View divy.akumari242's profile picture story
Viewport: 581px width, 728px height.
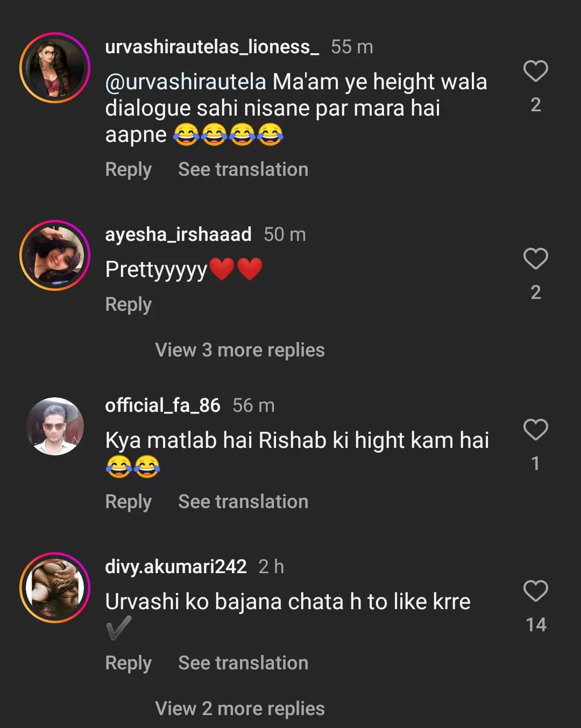pyautogui.click(x=55, y=588)
